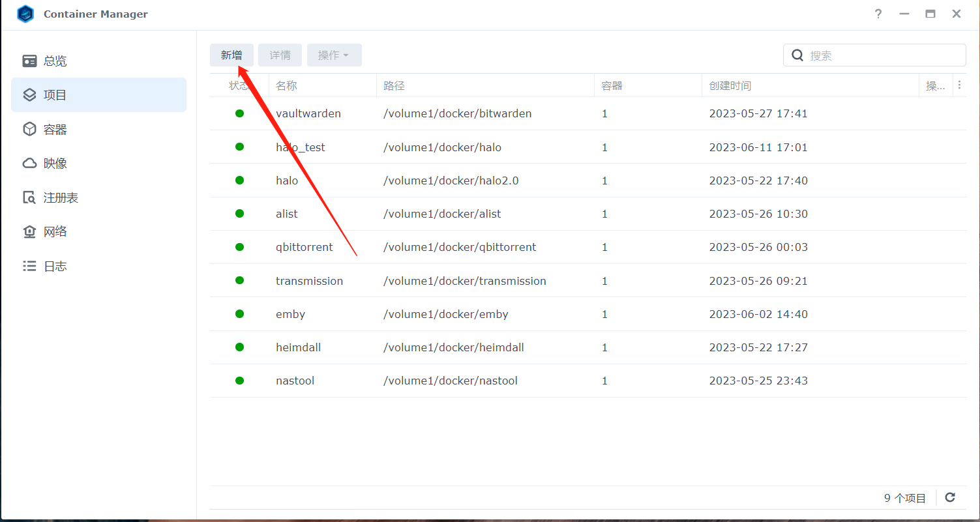Select the nastool project name
Viewport: 980px width, 522px height.
click(295, 381)
